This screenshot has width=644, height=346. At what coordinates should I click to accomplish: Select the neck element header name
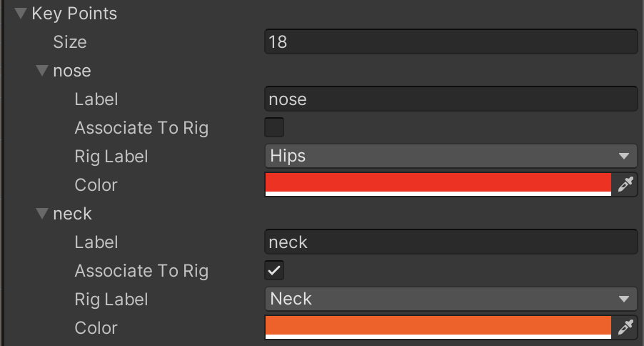pos(73,214)
